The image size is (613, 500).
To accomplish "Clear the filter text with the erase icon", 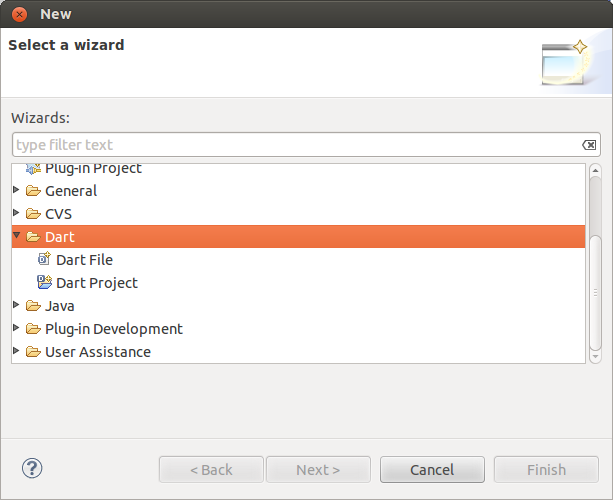I will (x=590, y=145).
